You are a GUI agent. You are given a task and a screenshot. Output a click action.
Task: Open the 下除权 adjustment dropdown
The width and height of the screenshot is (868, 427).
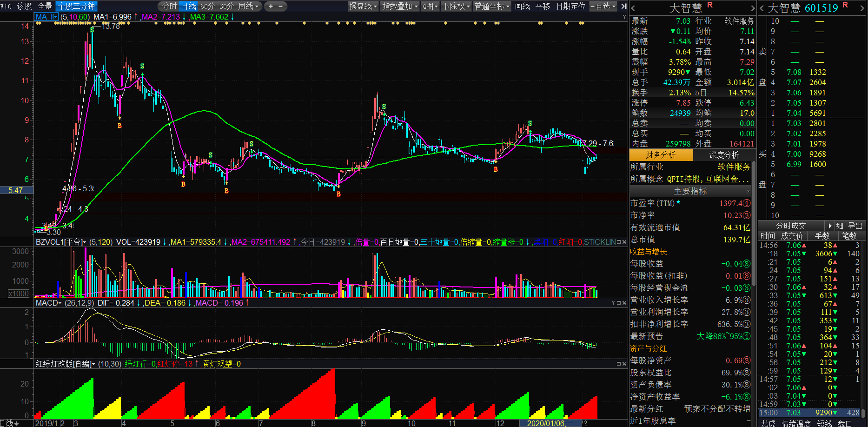456,7
